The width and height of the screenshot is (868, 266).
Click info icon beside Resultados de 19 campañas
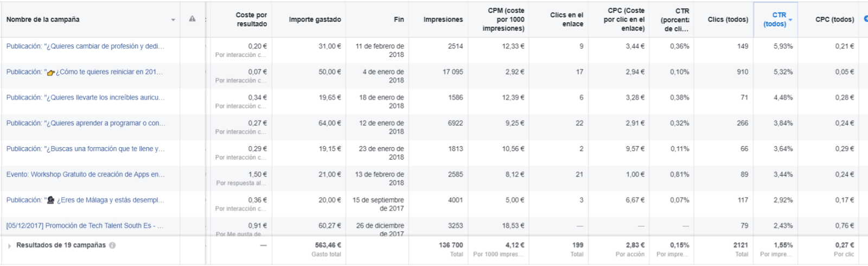pyautogui.click(x=112, y=245)
